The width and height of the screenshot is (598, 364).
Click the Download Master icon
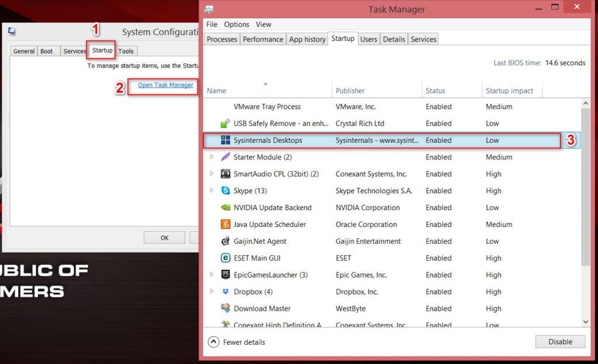(x=225, y=308)
